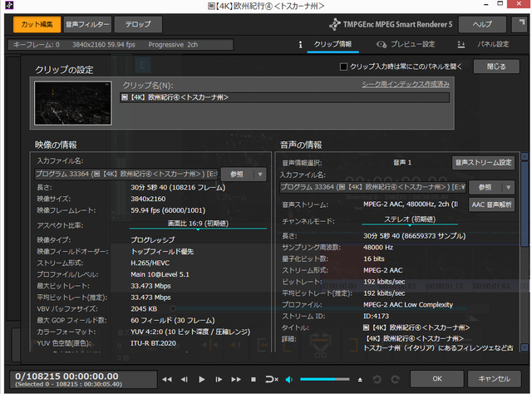Open the チャンネルモード ステレオ selector
532x394 pixels.
410,220
